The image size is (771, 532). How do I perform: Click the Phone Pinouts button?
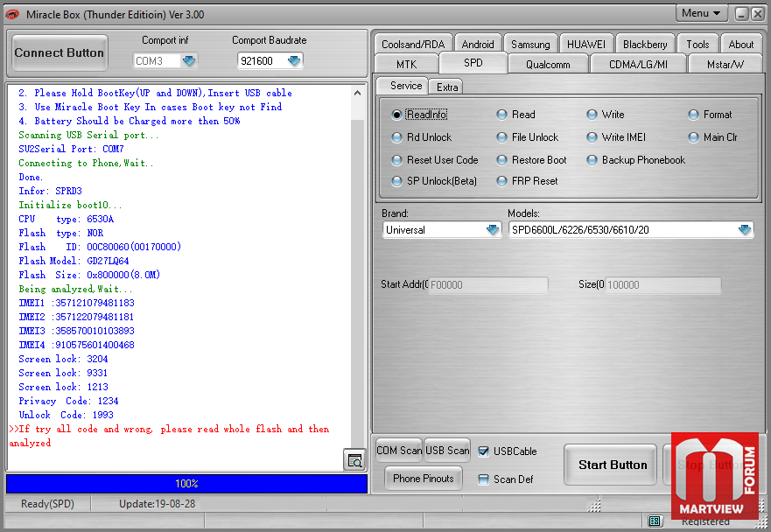coord(424,479)
